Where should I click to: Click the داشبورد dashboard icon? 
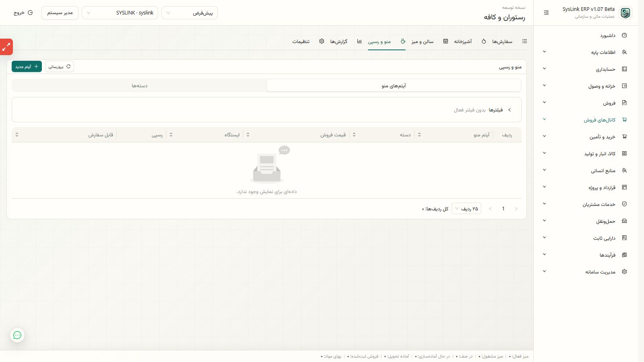point(624,35)
